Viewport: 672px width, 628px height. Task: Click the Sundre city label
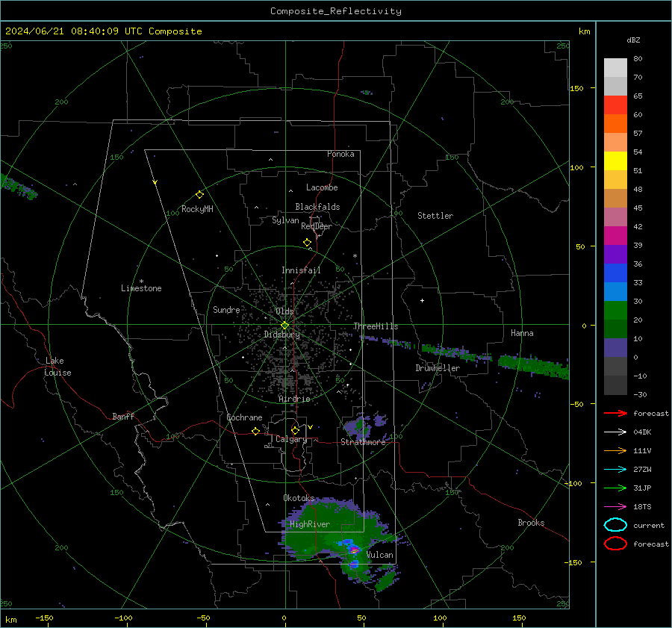pos(226,310)
